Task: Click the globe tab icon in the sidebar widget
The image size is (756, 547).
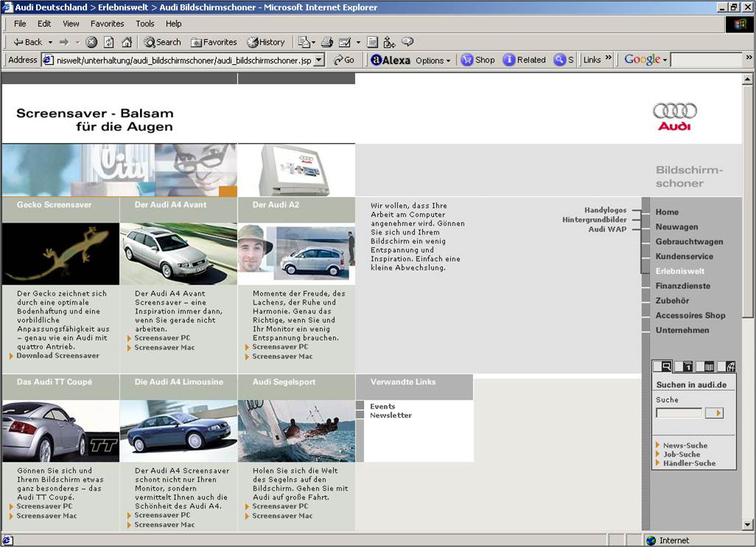Action: (x=729, y=366)
